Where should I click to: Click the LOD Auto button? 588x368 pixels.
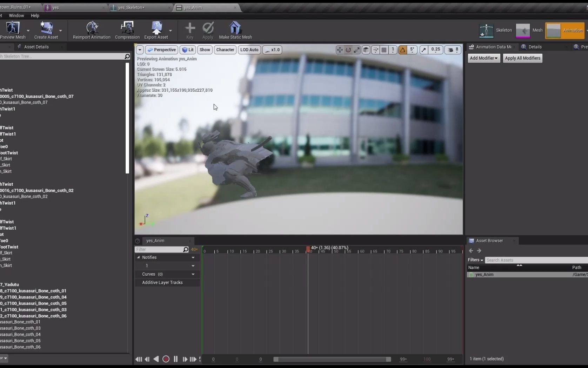[249, 50]
